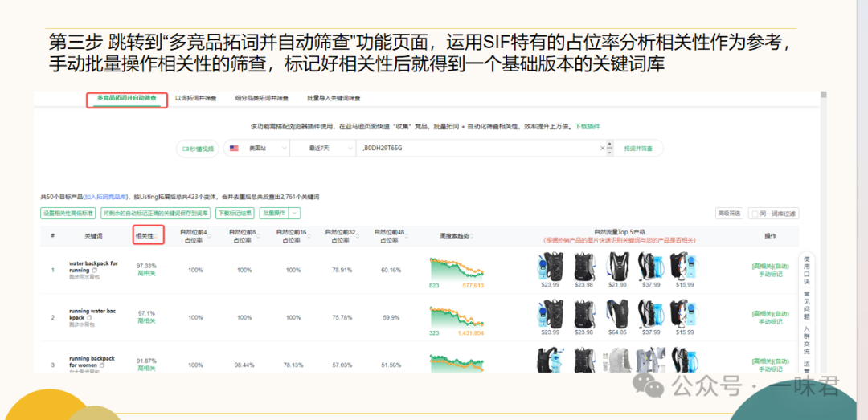Switch to 批量导入关键词筛查 tab
868x420 pixels.
pos(334,98)
